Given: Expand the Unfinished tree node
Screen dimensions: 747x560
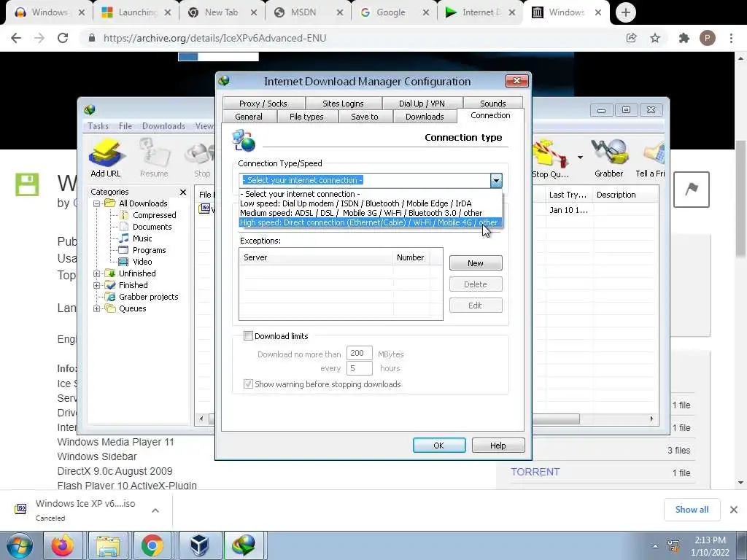Looking at the screenshot, I should 97,273.
